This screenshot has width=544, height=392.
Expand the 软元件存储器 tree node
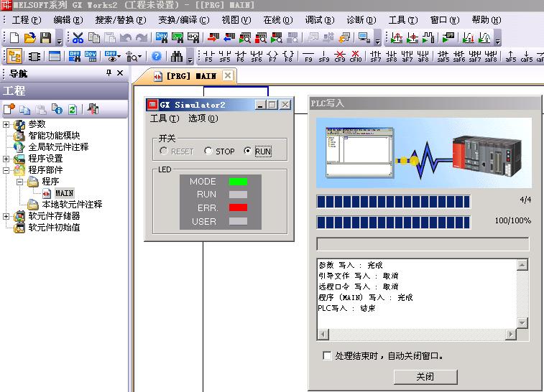[7, 216]
